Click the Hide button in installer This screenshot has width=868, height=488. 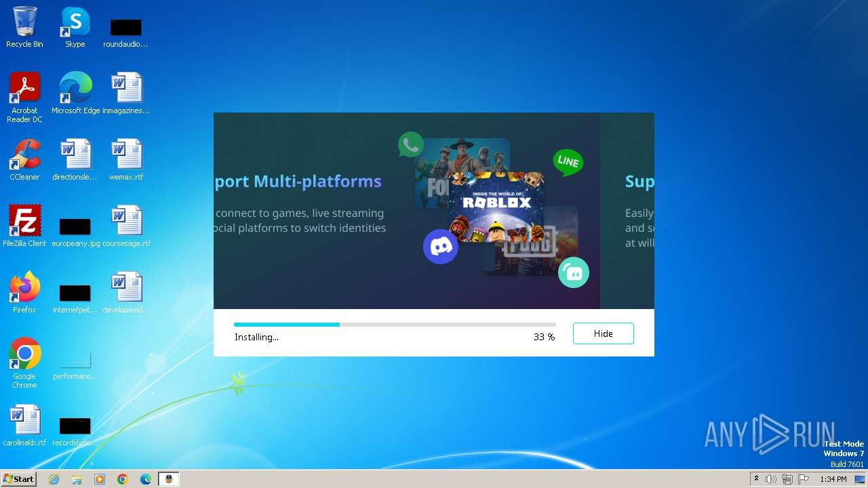point(603,333)
